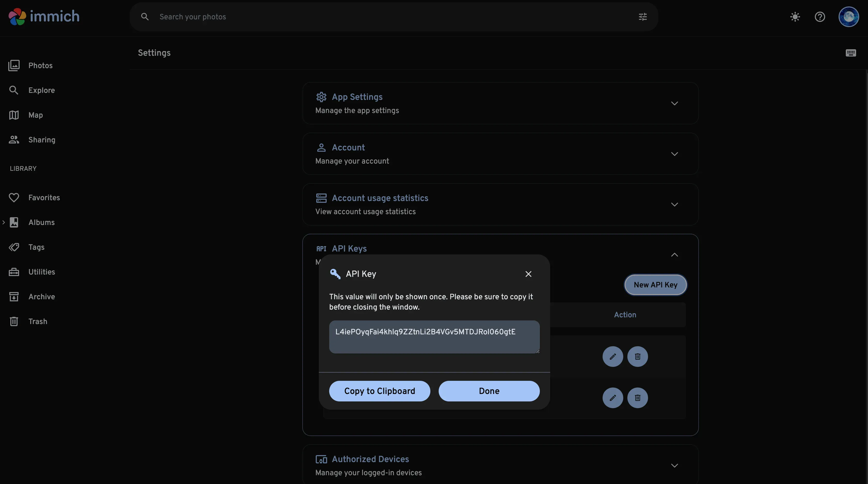Click the generated API key text area

tap(434, 337)
